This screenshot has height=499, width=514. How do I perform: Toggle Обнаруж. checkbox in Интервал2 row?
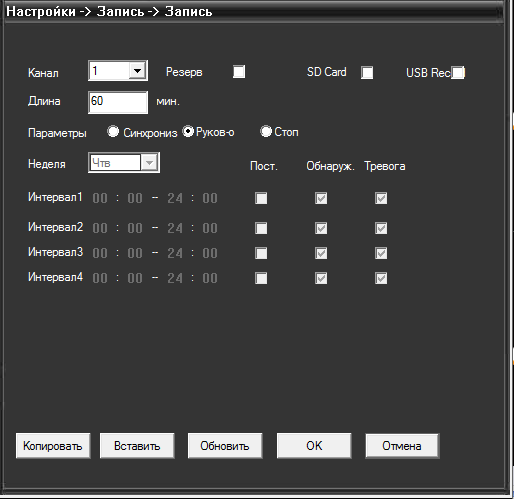pos(321,228)
